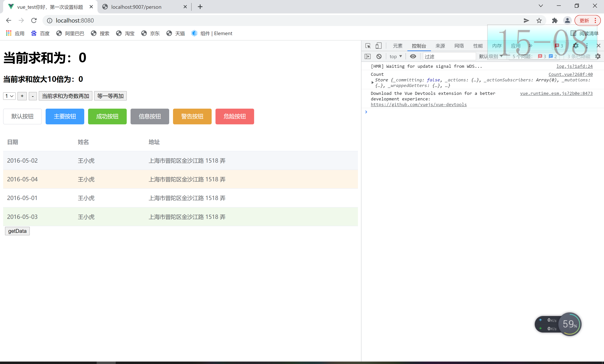Click the red 危险按钮 button
The width and height of the screenshot is (604, 364).
[235, 116]
